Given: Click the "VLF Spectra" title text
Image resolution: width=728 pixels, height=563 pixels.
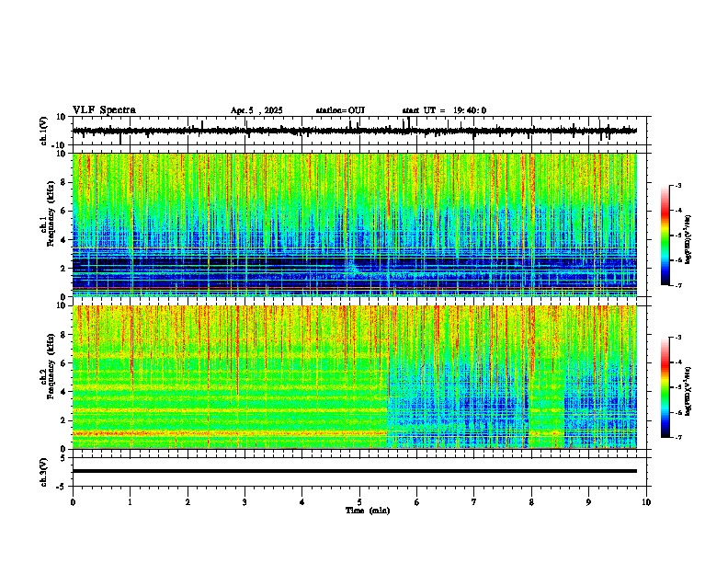Looking at the screenshot, I should 104,110.
